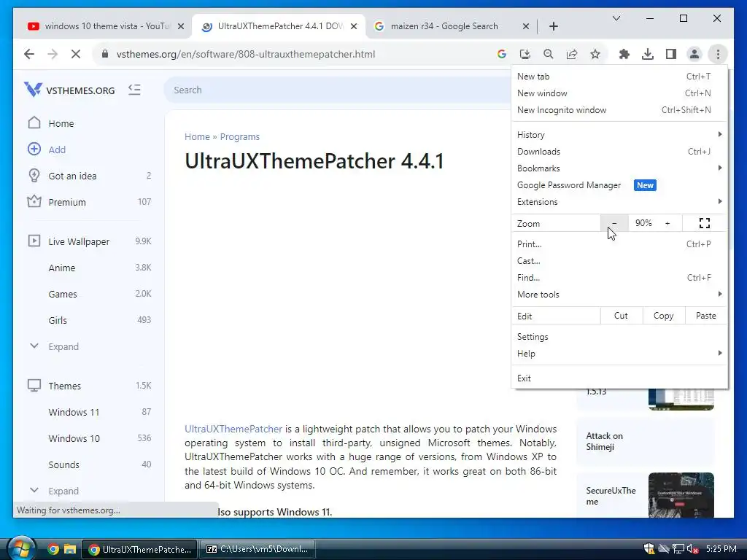The image size is (747, 560).
Task: Click the Live Wallpaper play icon
Action: 34,241
